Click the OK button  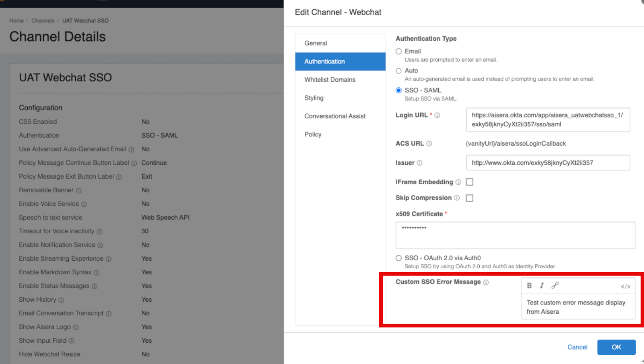(616, 347)
